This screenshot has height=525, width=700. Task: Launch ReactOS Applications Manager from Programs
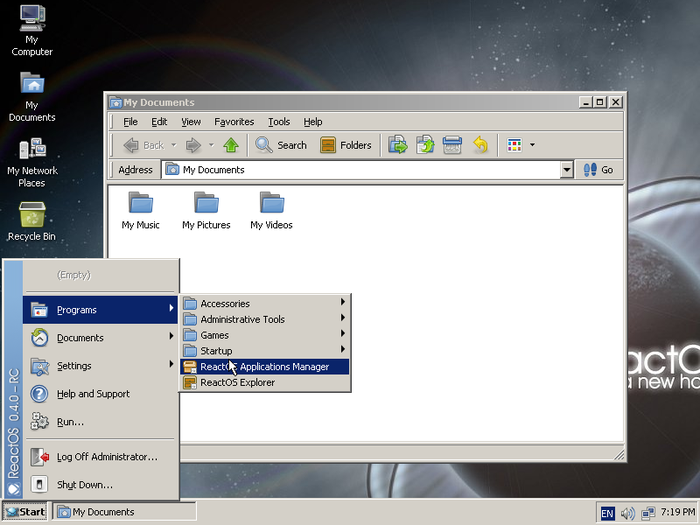265,367
